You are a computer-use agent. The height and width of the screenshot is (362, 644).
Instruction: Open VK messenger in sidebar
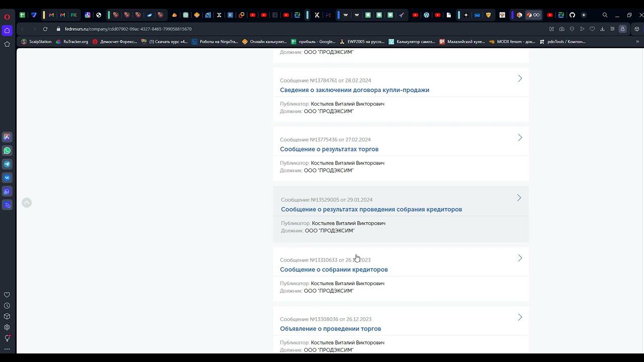[x=7, y=177]
